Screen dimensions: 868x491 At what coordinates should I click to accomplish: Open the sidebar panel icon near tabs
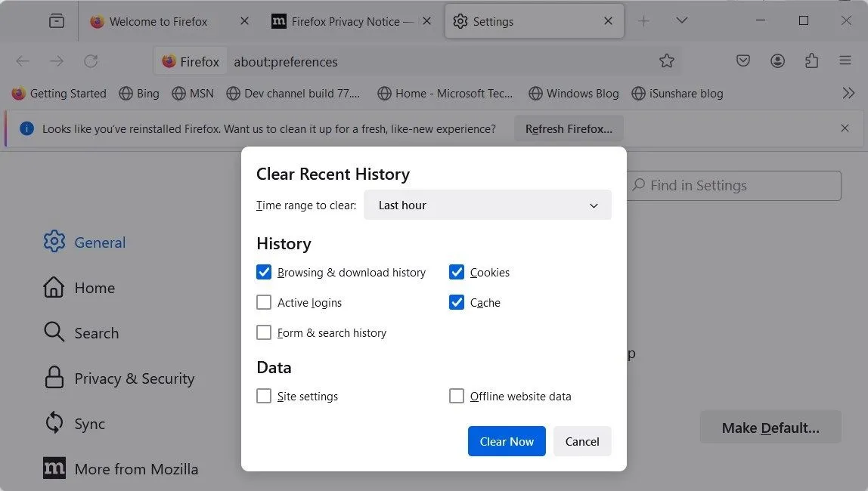click(57, 21)
